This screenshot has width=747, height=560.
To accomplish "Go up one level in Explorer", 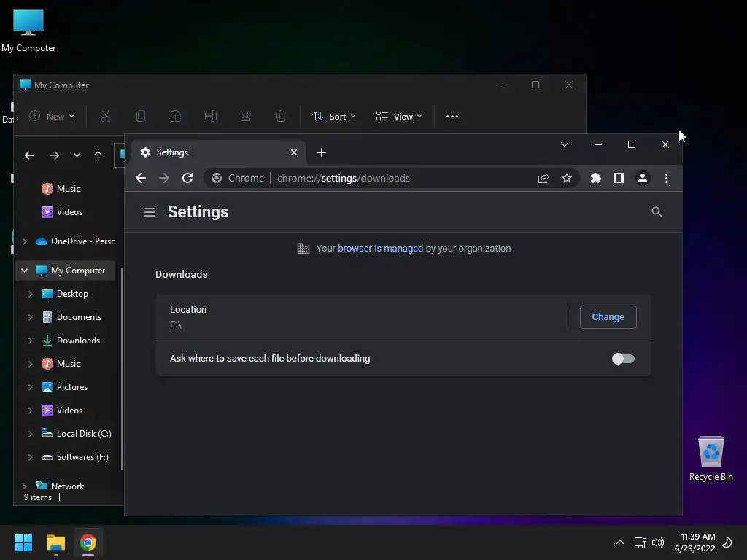I will (x=98, y=155).
